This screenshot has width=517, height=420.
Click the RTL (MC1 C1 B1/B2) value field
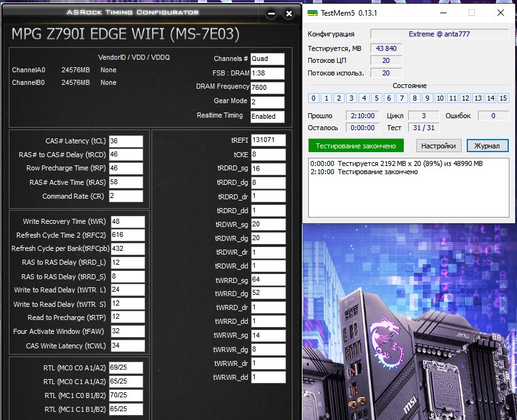126,409
